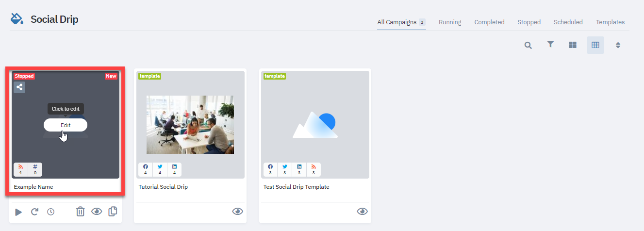Open the campaign filter funnel icon
The height and width of the screenshot is (231, 644).
(550, 45)
